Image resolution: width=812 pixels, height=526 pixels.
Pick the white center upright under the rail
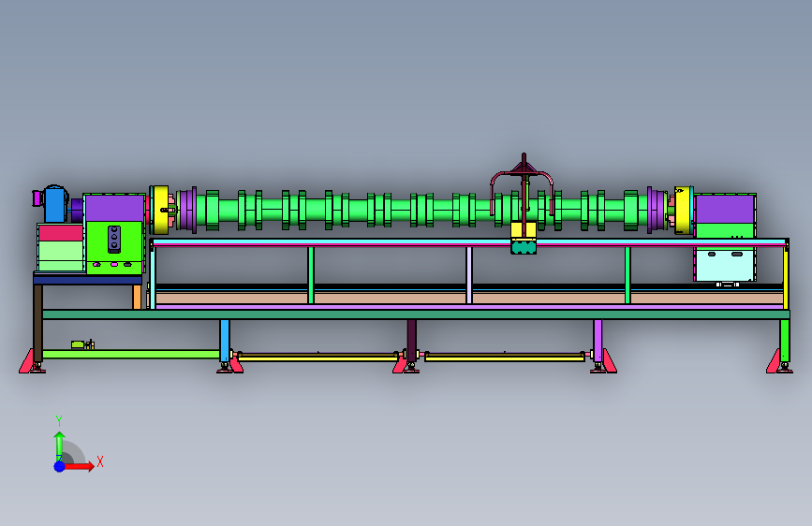point(469,275)
